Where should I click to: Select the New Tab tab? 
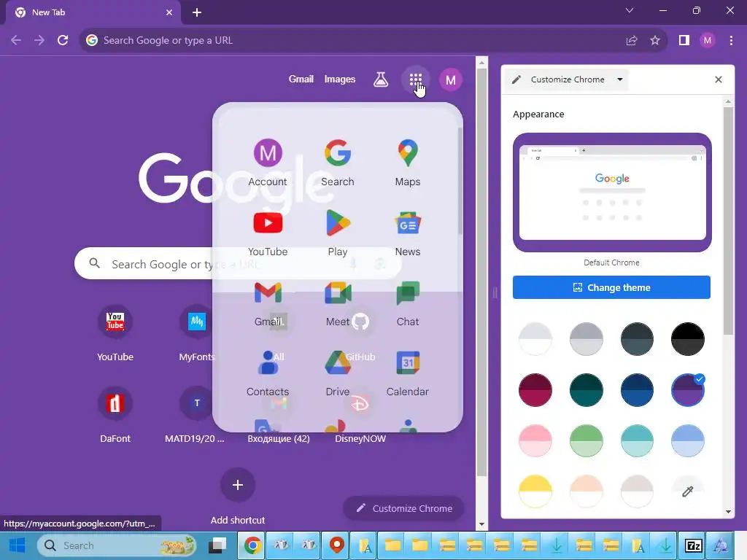(93, 12)
